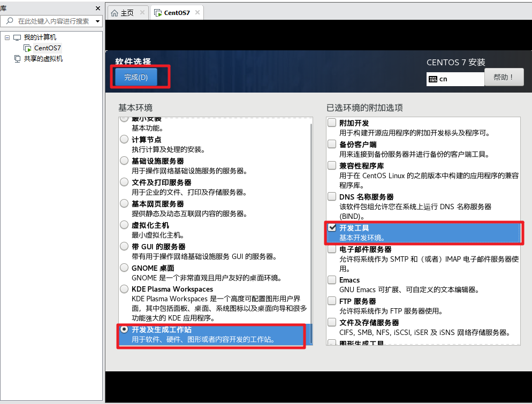Select the 计算节点 radio button
The height and width of the screenshot is (404, 532).
pyautogui.click(x=124, y=139)
